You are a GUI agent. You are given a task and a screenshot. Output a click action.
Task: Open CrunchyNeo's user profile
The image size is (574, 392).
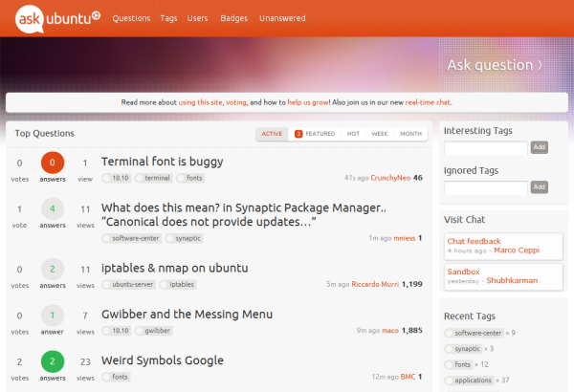pos(390,178)
